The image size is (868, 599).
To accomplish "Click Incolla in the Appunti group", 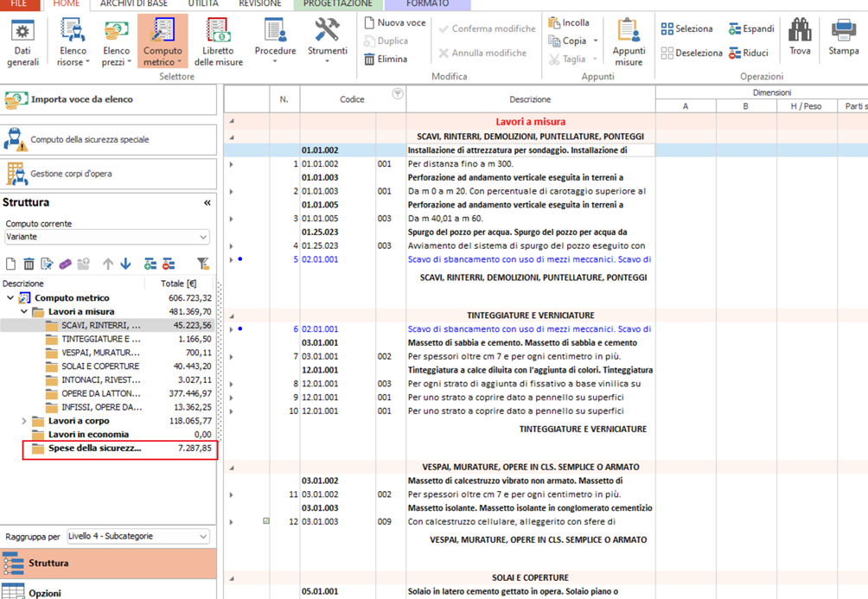I will pyautogui.click(x=569, y=22).
